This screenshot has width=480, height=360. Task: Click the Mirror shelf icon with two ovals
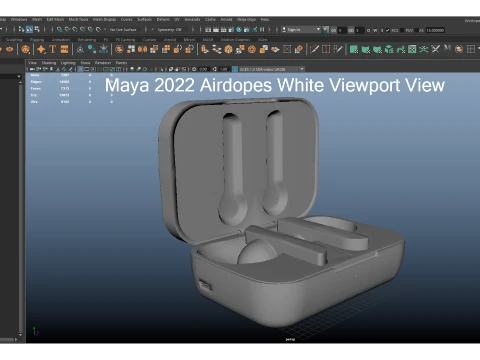click(142, 49)
